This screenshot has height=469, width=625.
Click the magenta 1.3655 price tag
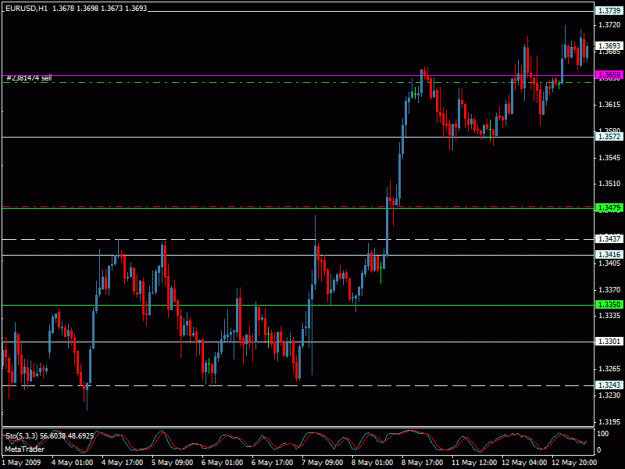point(609,75)
